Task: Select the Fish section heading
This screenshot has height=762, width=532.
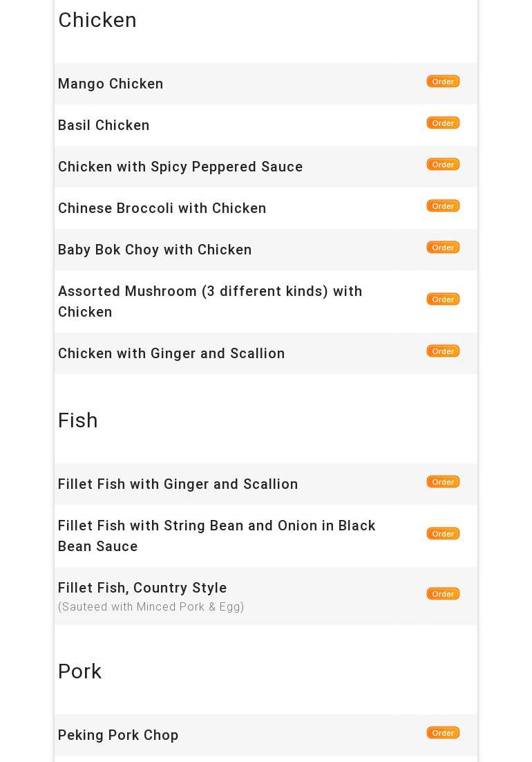Action: (x=78, y=420)
